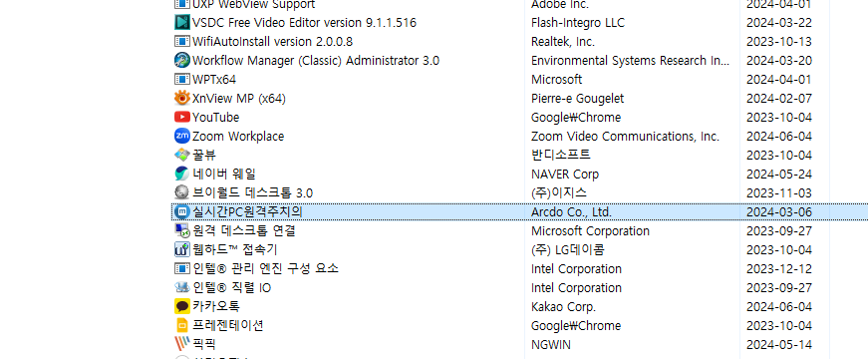Click the 인텔 관리 엔진 구성 요소 icon
Image resolution: width=868 pixels, height=359 pixels.
click(181, 268)
